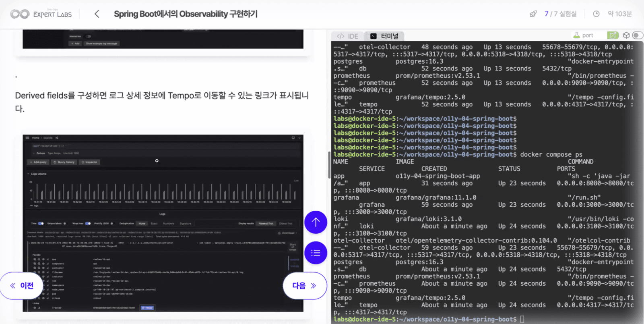Click the '약 103분' duration text
The image size is (644, 324).
tap(620, 14)
